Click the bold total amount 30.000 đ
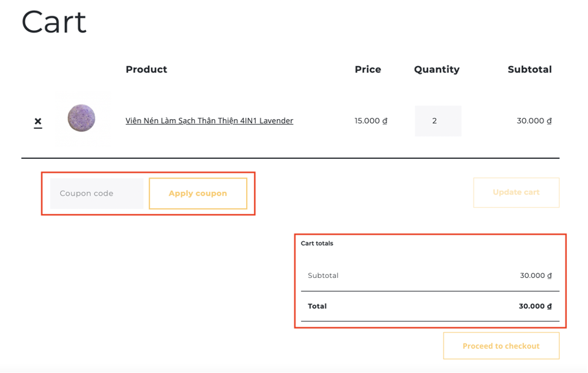The width and height of the screenshot is (588, 373). (x=535, y=306)
